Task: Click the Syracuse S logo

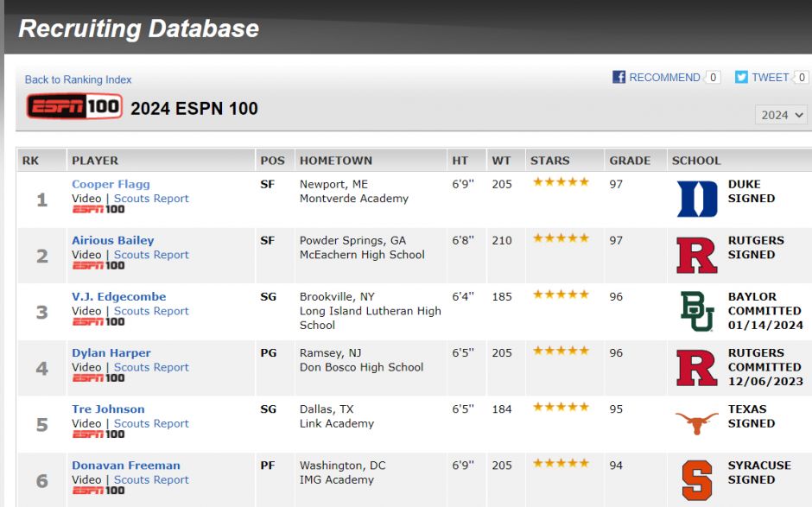Action: (697, 480)
